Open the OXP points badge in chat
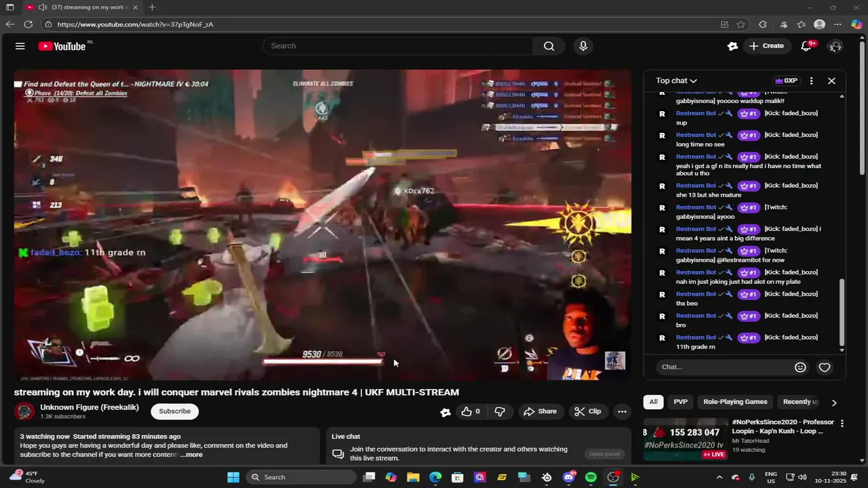This screenshot has width=868, height=488. pyautogui.click(x=786, y=81)
